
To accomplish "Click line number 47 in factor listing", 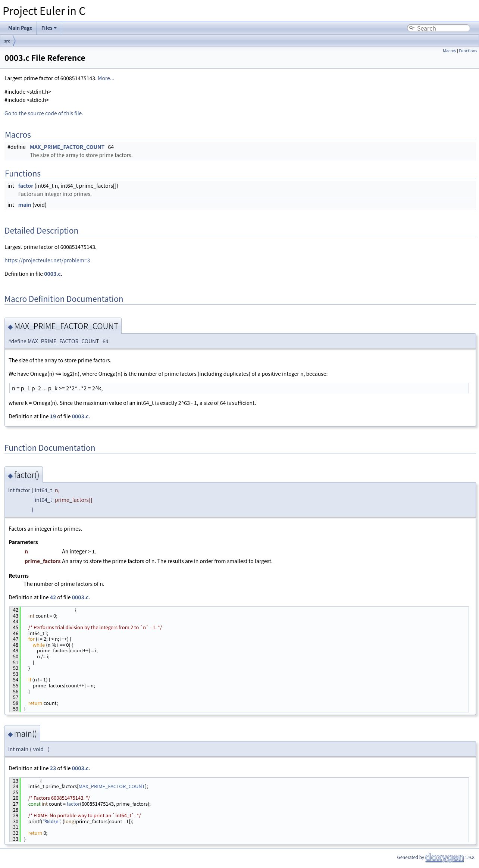I will click(x=16, y=639).
